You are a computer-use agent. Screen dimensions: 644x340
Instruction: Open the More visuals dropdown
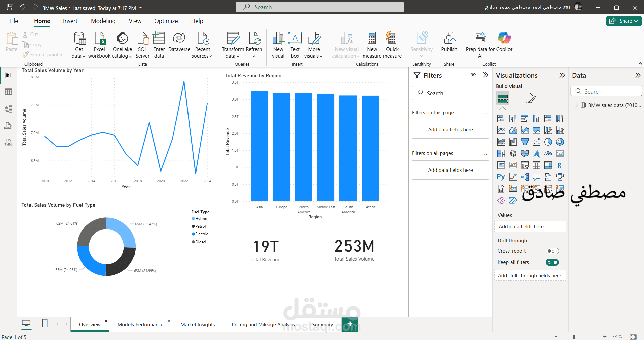[314, 45]
